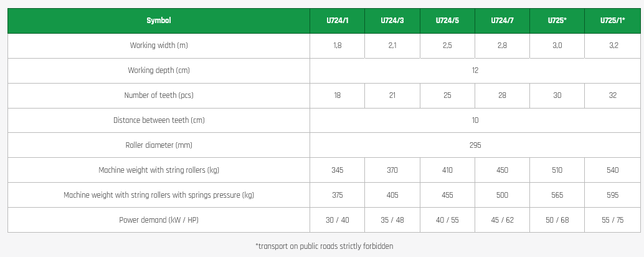This screenshot has width=644, height=257.
Task: Select the U724/1 column header
Action: tap(337, 21)
